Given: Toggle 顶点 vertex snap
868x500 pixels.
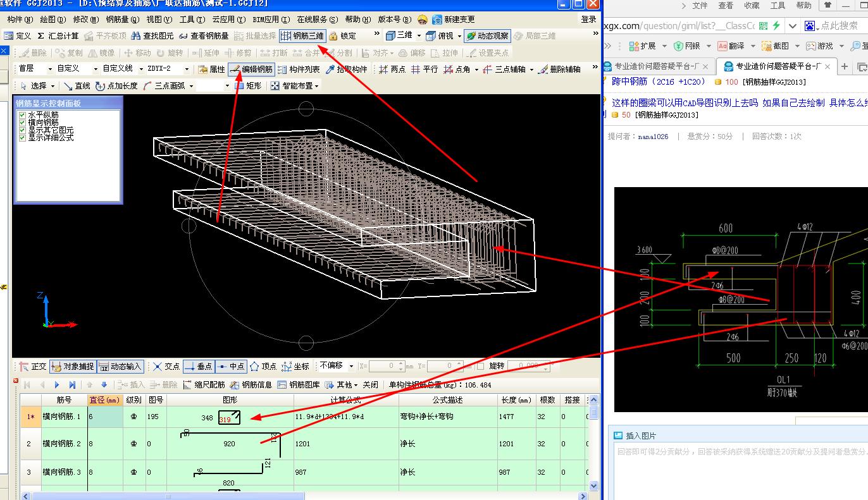Looking at the screenshot, I should click(263, 366).
